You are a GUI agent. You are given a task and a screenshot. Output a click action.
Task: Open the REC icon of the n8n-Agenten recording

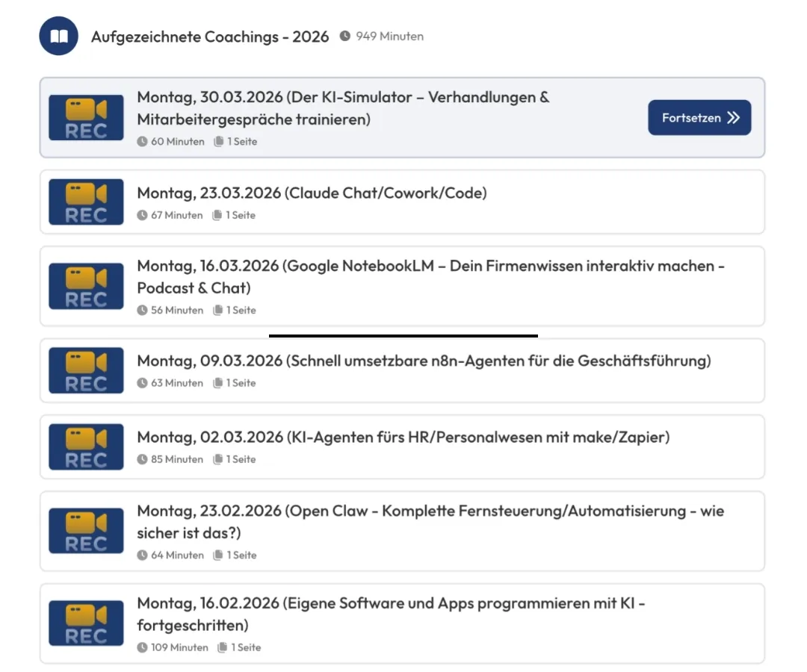point(85,370)
